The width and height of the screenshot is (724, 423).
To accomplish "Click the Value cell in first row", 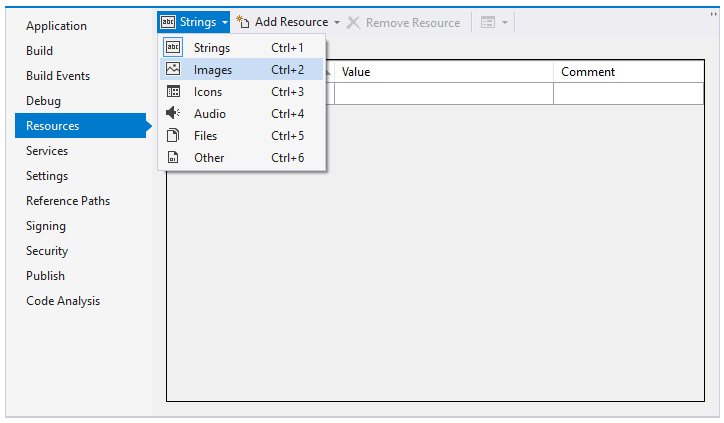I will coord(444,94).
